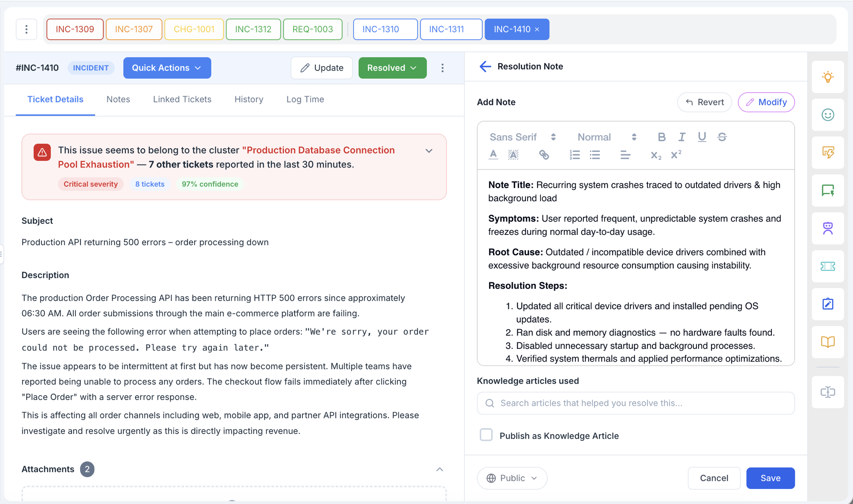This screenshot has width=853, height=504.
Task: Open the Public visibility dropdown
Action: click(512, 478)
